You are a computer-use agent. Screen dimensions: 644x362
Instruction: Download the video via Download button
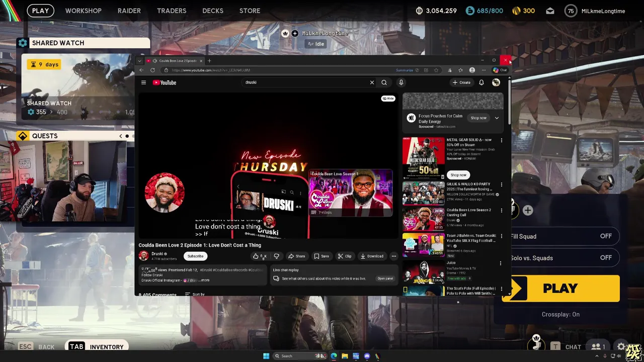point(372,256)
